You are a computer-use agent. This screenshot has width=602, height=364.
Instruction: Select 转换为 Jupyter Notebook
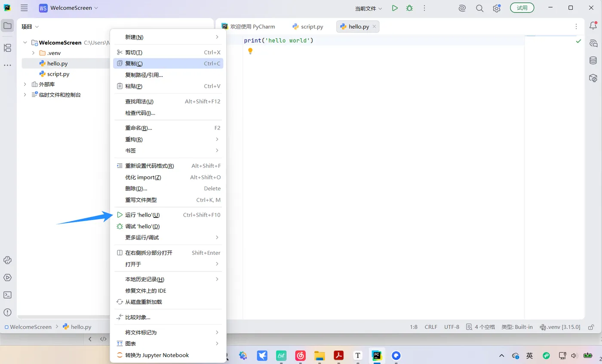click(168, 355)
